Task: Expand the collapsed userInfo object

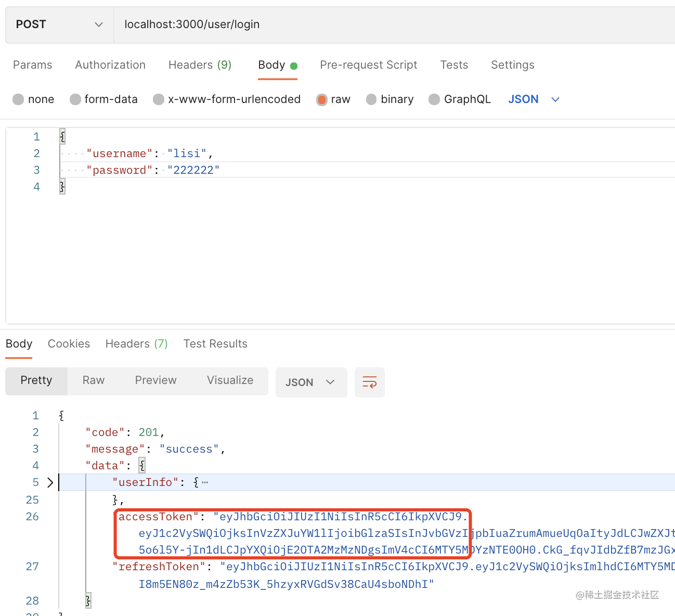Action: coord(50,482)
